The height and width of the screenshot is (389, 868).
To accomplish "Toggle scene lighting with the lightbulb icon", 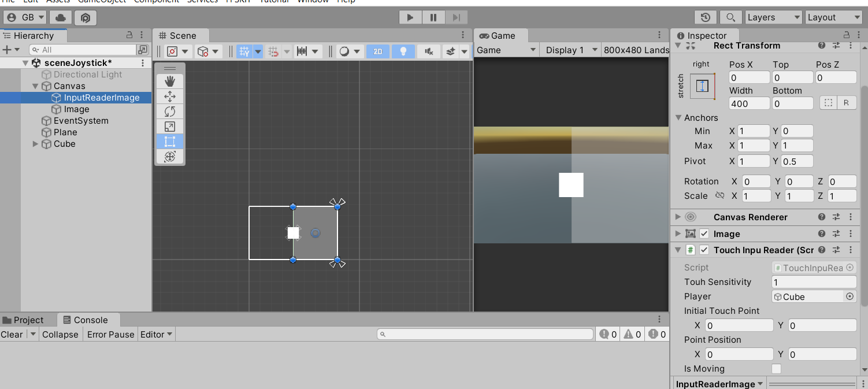I will 403,51.
